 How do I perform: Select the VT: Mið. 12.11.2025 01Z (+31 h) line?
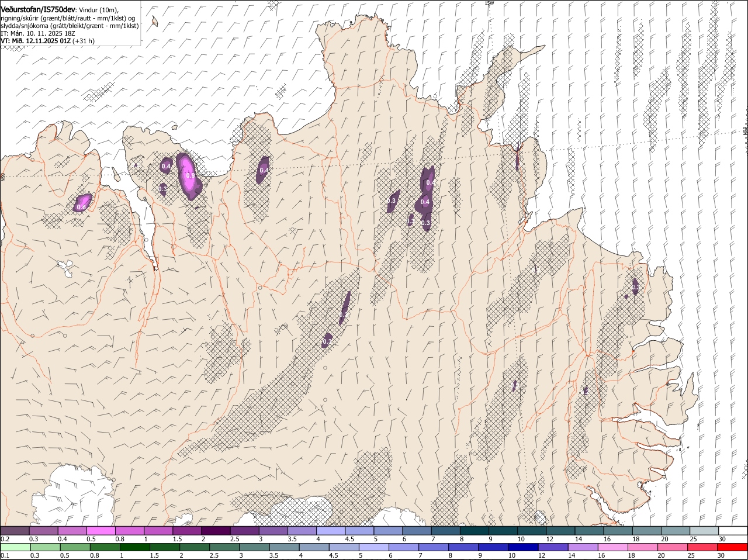click(x=47, y=41)
